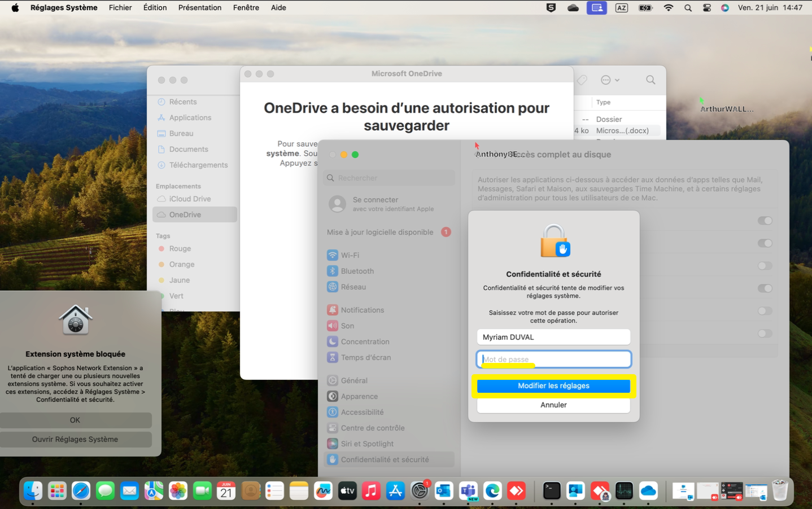The image size is (812, 509).
Task: Select Récents in the Finder sidebar
Action: [195, 102]
